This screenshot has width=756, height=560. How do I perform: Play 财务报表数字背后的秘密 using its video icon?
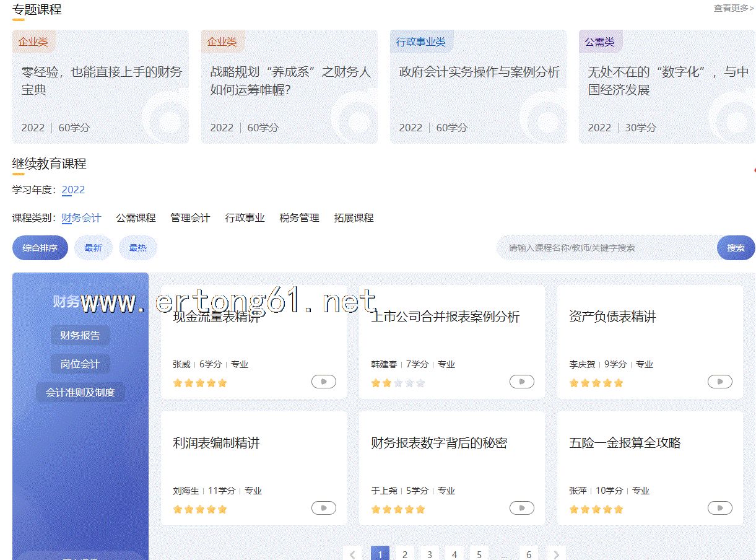pyautogui.click(x=521, y=508)
